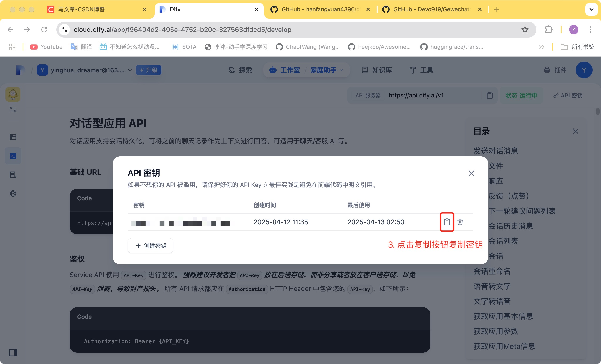Open the 状态 运行中 status menu
601x364 pixels.
coord(521,95)
